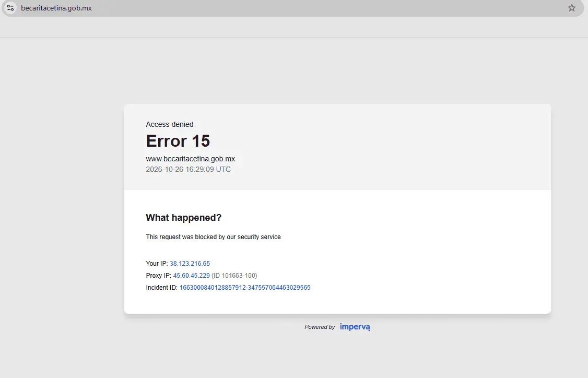Open the Imperva logo link
This screenshot has width=588, height=378.
[355, 327]
